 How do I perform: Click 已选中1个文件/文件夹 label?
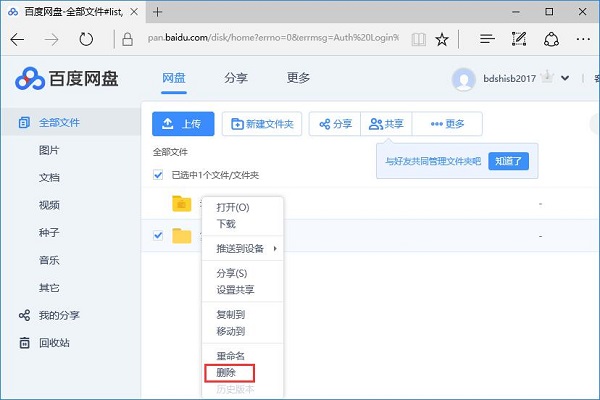click(x=215, y=175)
